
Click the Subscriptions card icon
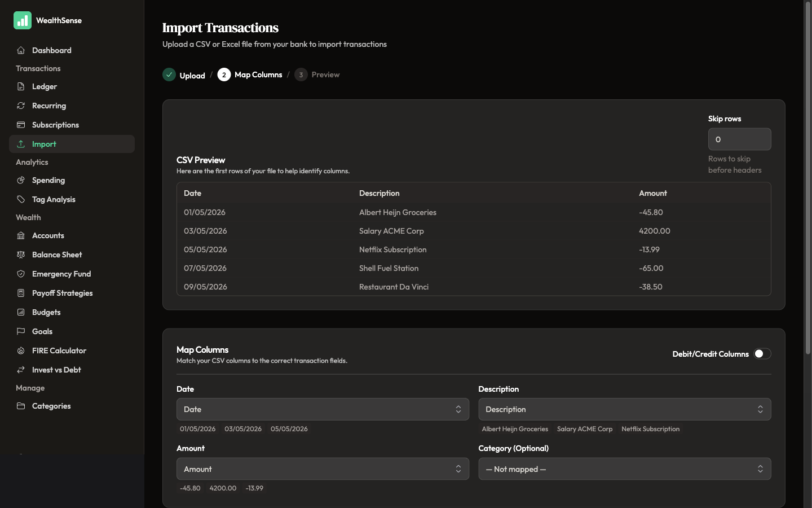pos(21,125)
